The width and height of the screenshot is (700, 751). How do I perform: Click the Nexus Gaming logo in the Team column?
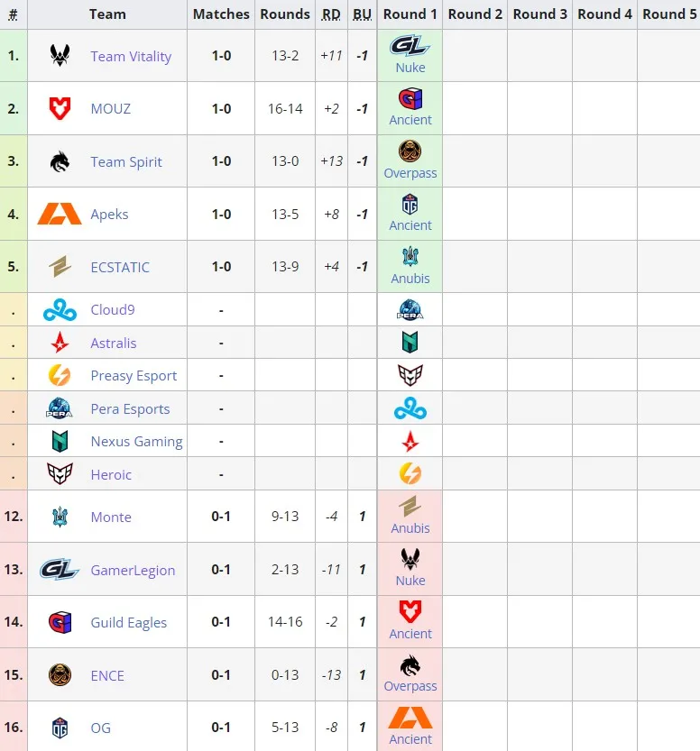[x=60, y=441]
